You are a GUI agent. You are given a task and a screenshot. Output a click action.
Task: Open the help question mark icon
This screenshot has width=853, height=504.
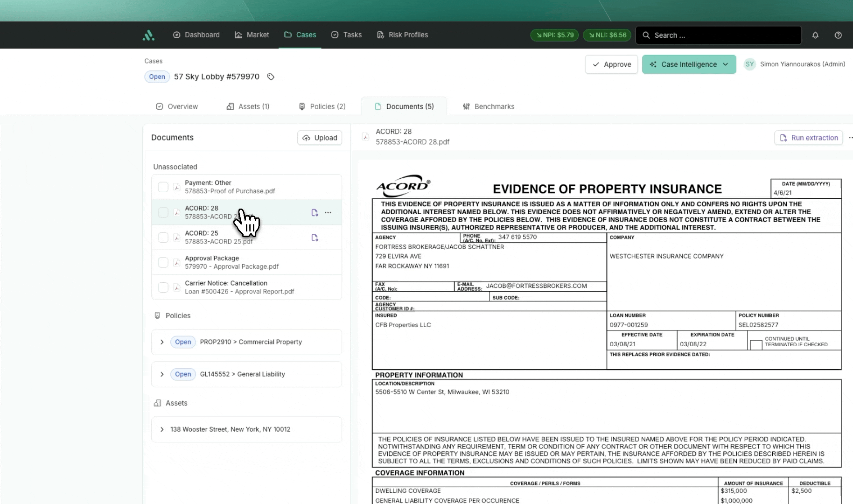[x=838, y=35]
